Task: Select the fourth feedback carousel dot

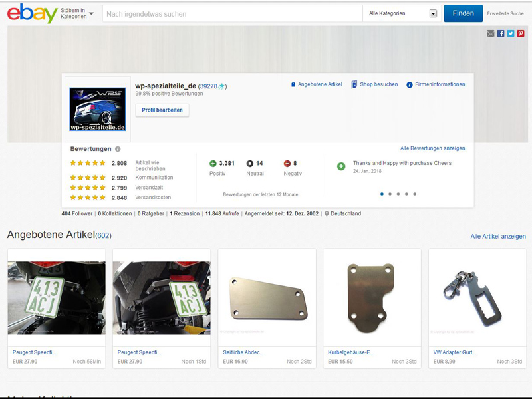Action: pyautogui.click(x=406, y=194)
